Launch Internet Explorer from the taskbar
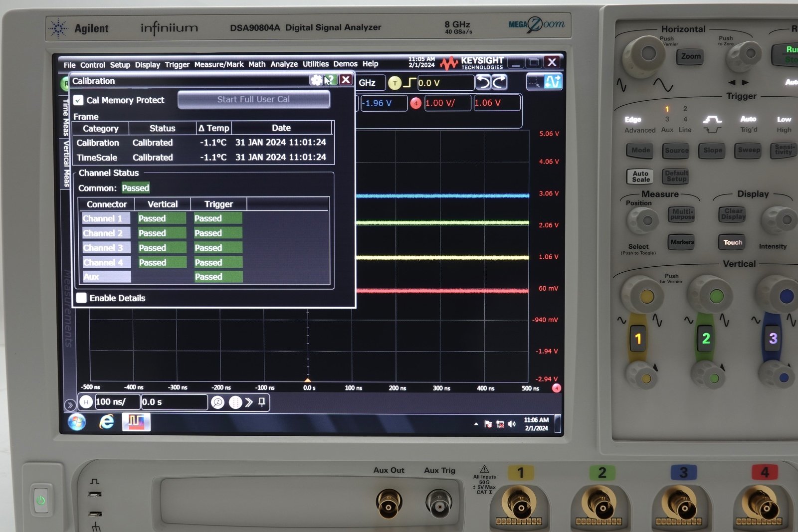The image size is (798, 532). pyautogui.click(x=106, y=422)
